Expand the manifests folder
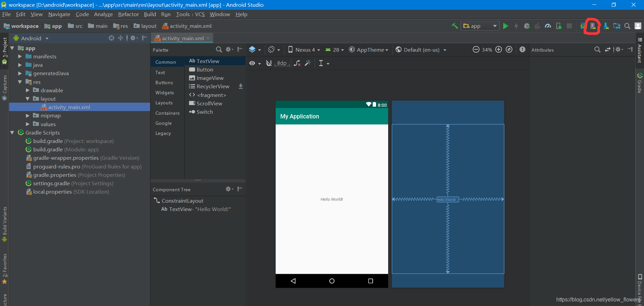This screenshot has height=306, width=644. pos(20,56)
